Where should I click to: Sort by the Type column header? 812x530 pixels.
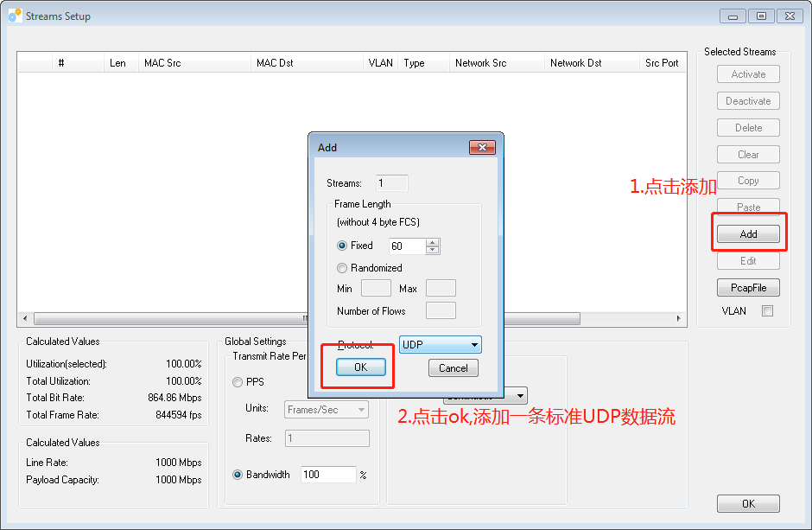coord(423,63)
